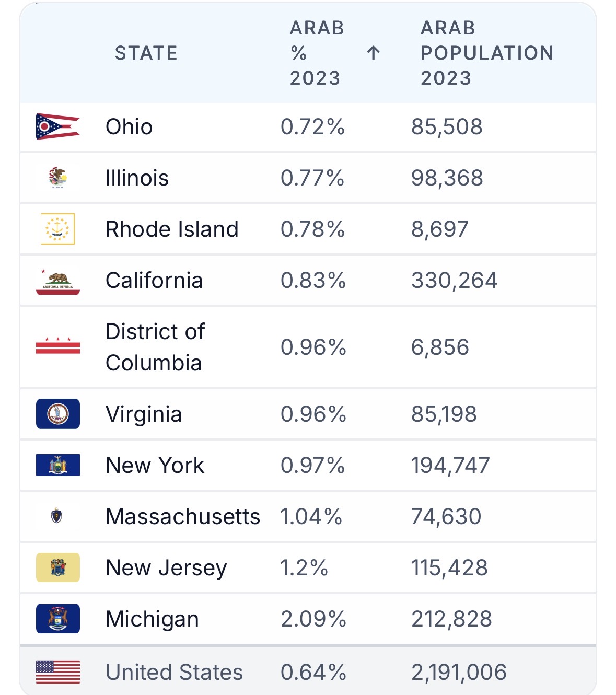The height and width of the screenshot is (695, 616).
Task: Open the New Jersey state link
Action: point(166,568)
